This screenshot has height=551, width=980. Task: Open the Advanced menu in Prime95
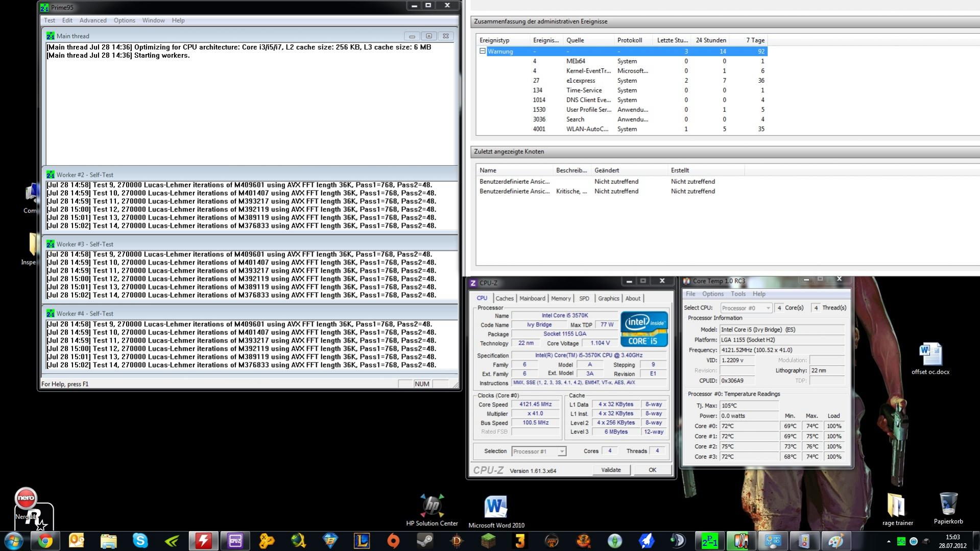(x=93, y=20)
